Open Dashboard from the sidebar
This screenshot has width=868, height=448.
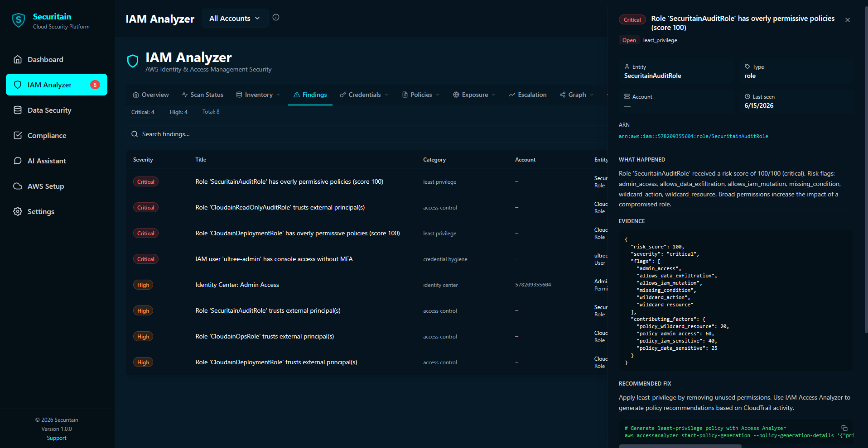tap(57, 59)
